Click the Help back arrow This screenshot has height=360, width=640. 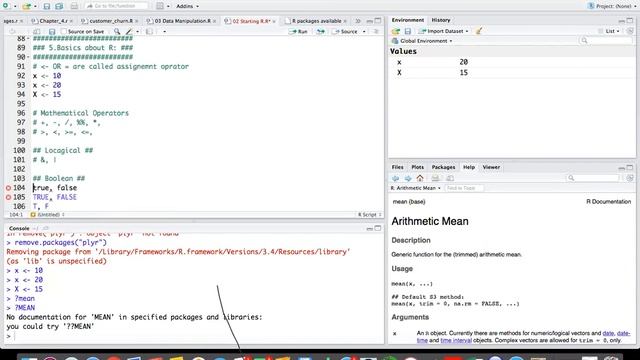point(396,178)
